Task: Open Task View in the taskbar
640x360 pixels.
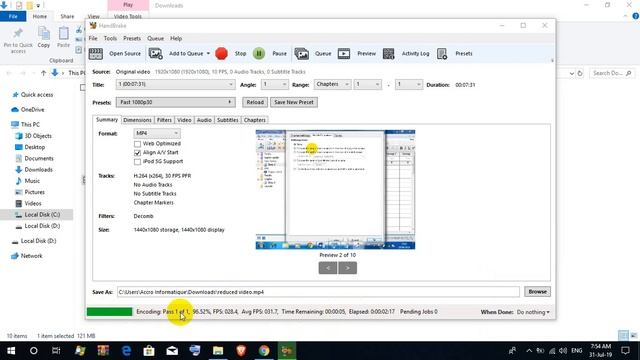Action: [56, 351]
